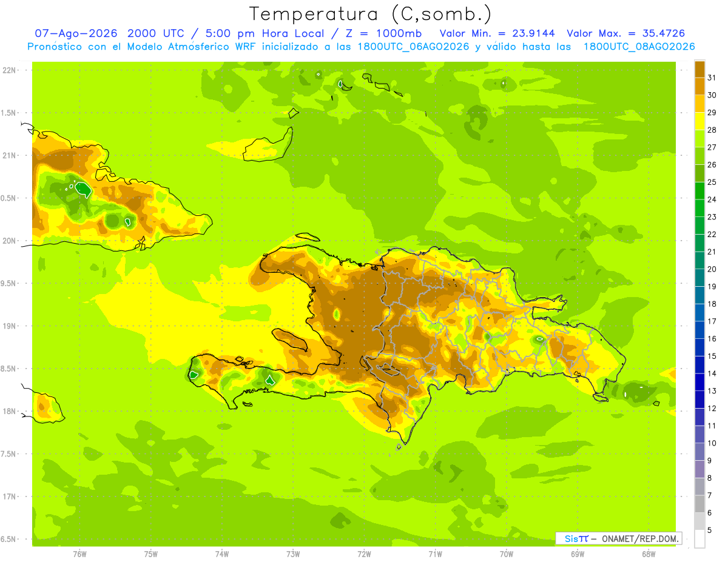Viewport: 728px width, 562px height.
Task: Click the "73W" longitude label
Action: click(293, 554)
